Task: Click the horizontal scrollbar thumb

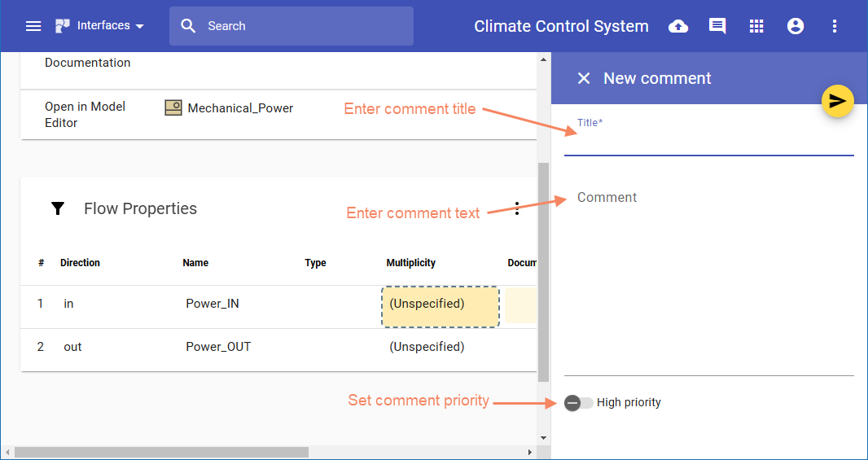Action: click(x=161, y=452)
